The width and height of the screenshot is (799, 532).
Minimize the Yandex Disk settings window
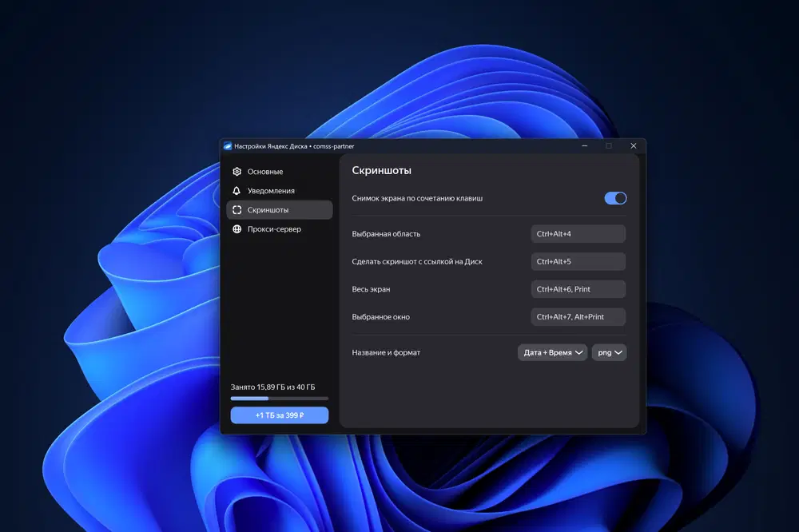[585, 145]
